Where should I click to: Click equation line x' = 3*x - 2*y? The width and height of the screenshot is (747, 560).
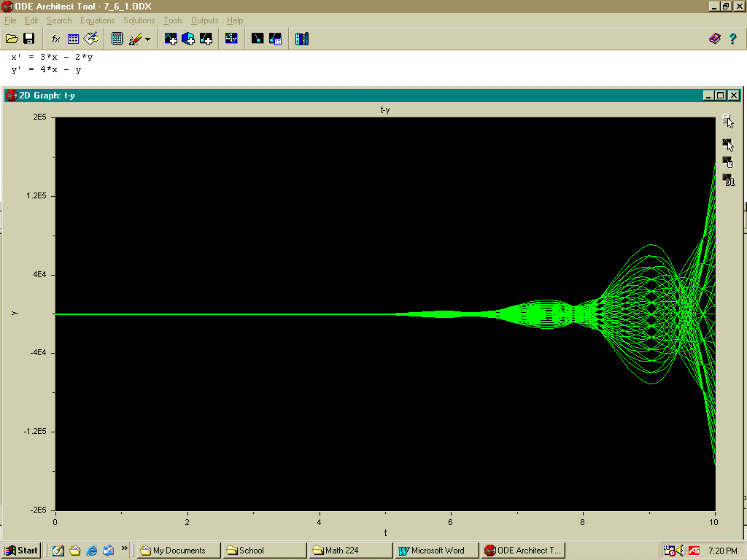52,57
